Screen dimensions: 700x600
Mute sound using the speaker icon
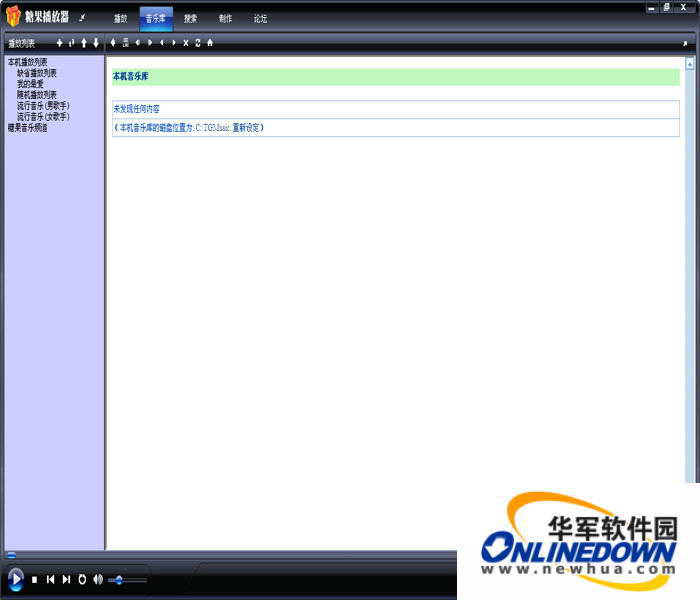[x=98, y=579]
